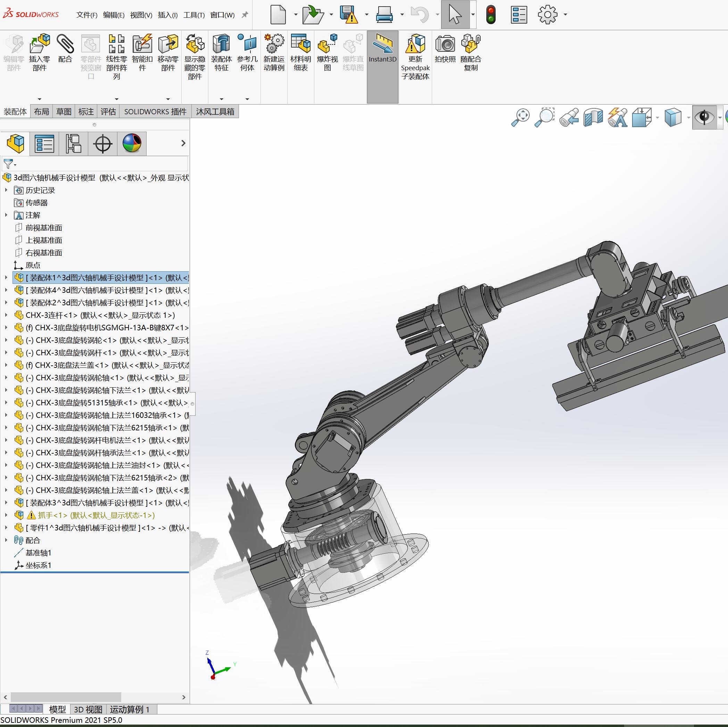Open the Options gear icon
Image resolution: width=728 pixels, height=727 pixels.
point(547,14)
